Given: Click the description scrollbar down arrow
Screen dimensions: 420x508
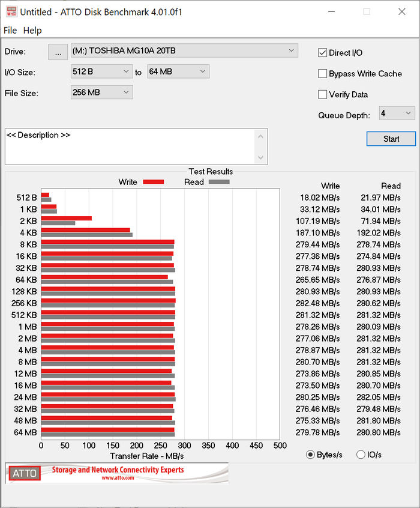Looking at the screenshot, I should pos(260,157).
